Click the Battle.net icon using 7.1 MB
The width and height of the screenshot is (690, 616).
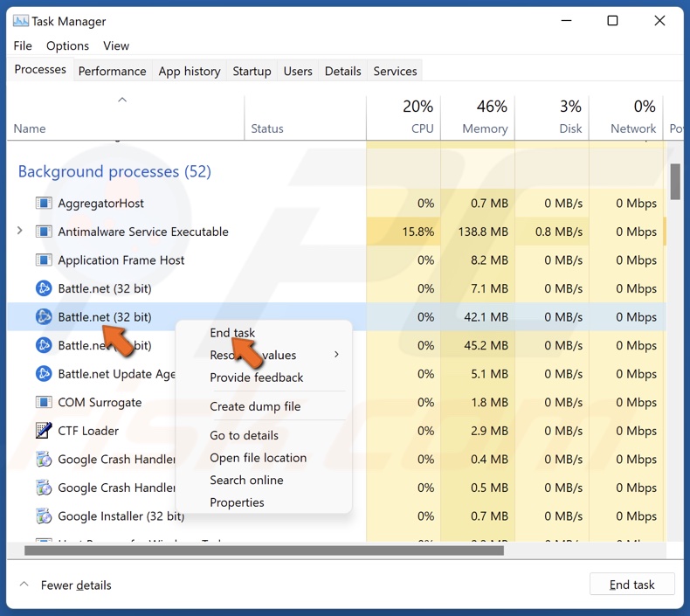[44, 288]
